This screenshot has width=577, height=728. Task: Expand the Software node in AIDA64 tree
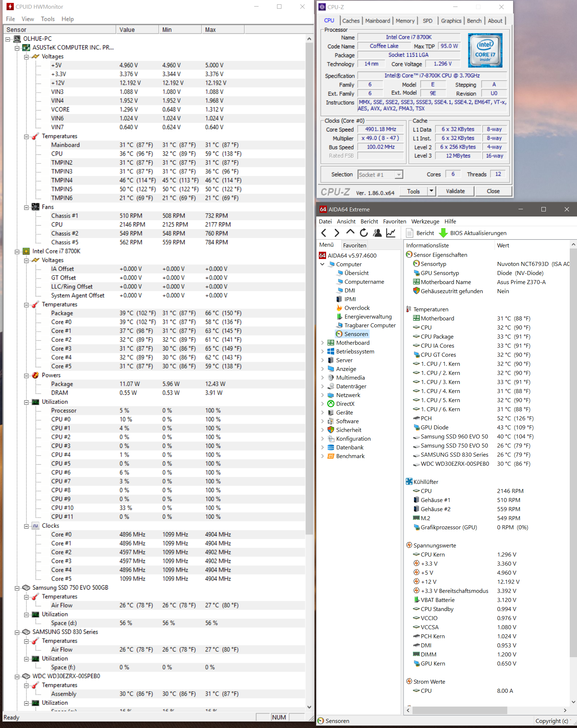(x=322, y=421)
